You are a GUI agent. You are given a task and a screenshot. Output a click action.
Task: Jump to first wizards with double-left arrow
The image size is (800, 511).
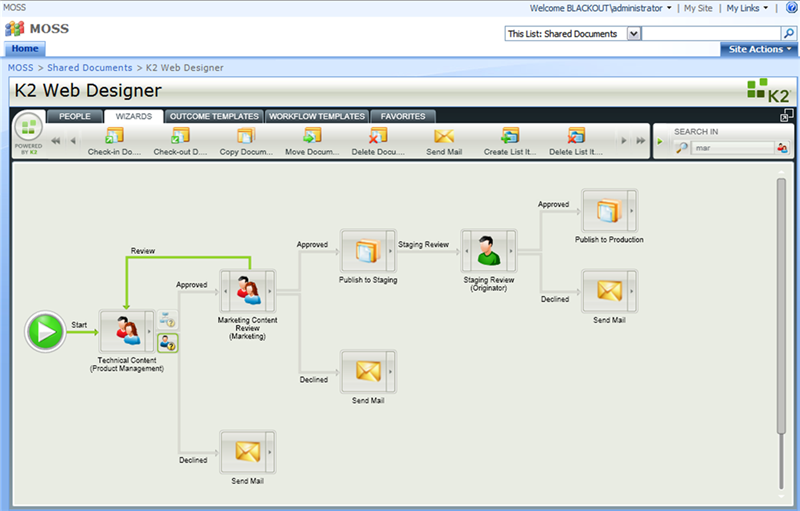pyautogui.click(x=56, y=141)
